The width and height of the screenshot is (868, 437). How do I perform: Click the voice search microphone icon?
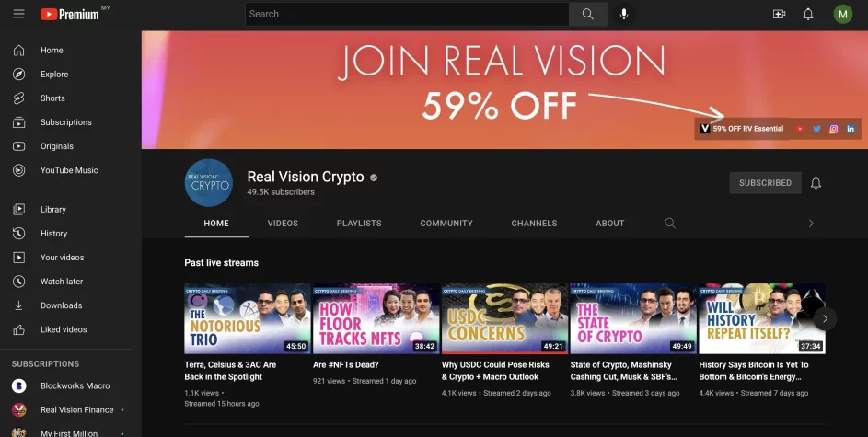[x=624, y=14]
